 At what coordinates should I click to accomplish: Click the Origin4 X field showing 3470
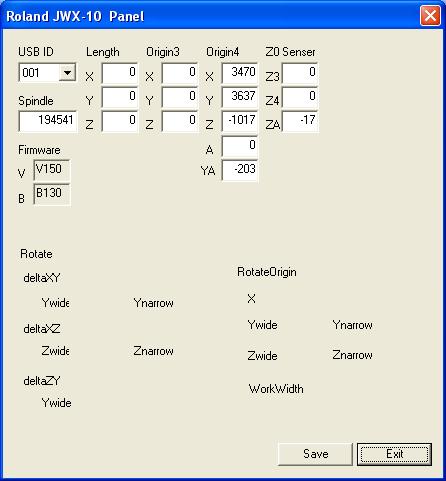[240, 73]
